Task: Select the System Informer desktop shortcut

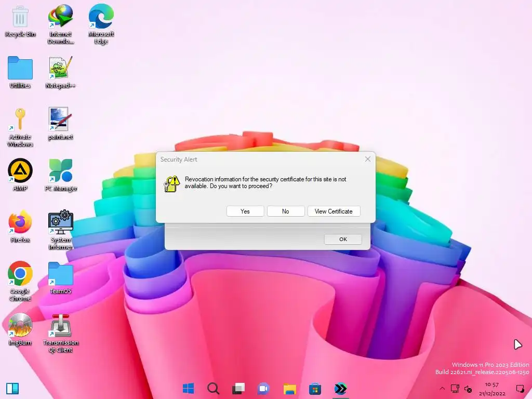Action: click(x=60, y=230)
